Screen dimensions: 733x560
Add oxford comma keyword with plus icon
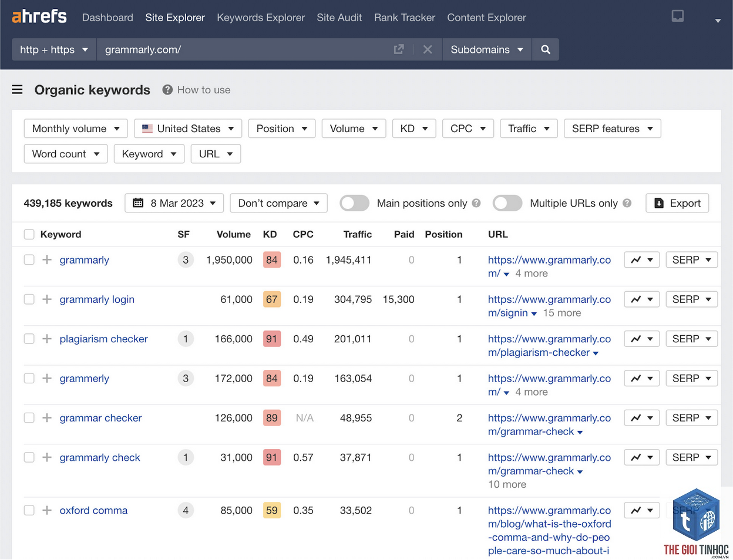click(47, 511)
